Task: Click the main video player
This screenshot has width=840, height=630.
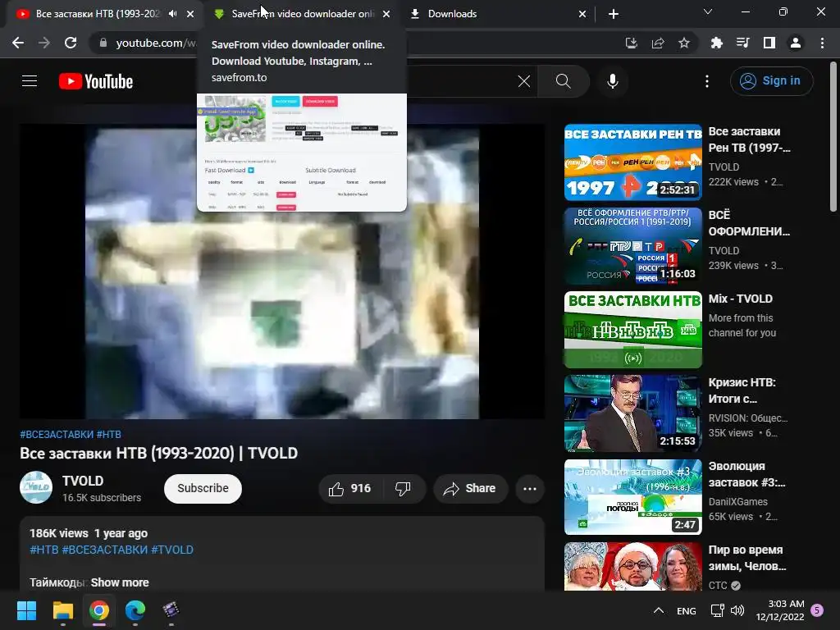Action: [x=282, y=272]
